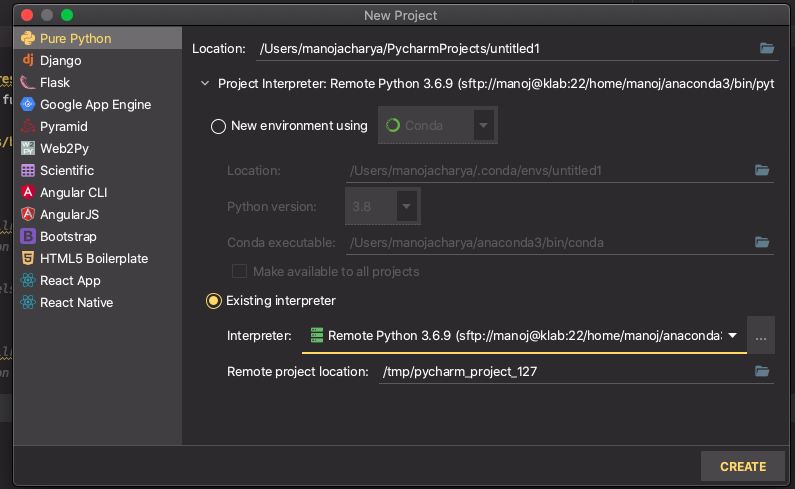Click the React Native atom icon

(x=28, y=302)
